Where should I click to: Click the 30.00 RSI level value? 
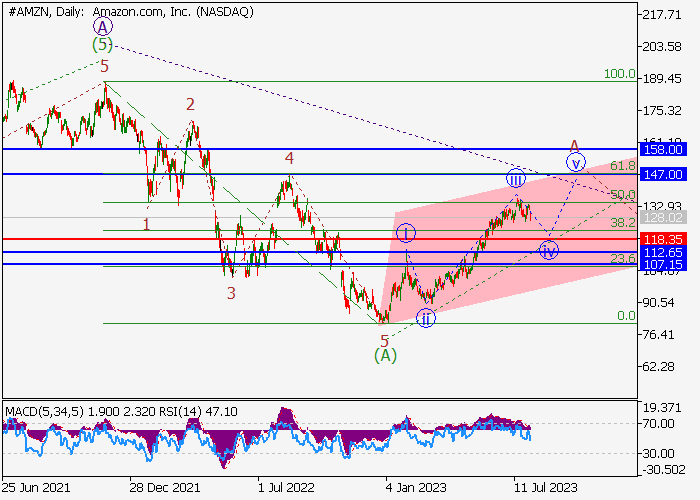658,454
